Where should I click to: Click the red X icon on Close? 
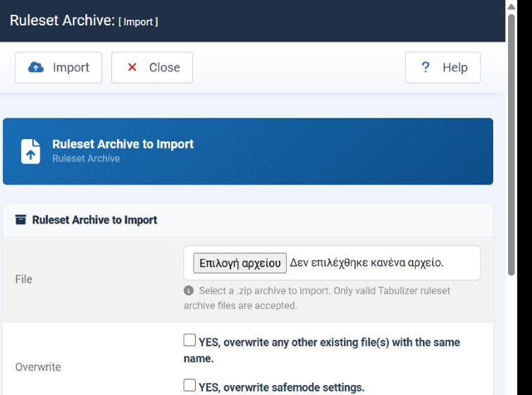click(132, 67)
